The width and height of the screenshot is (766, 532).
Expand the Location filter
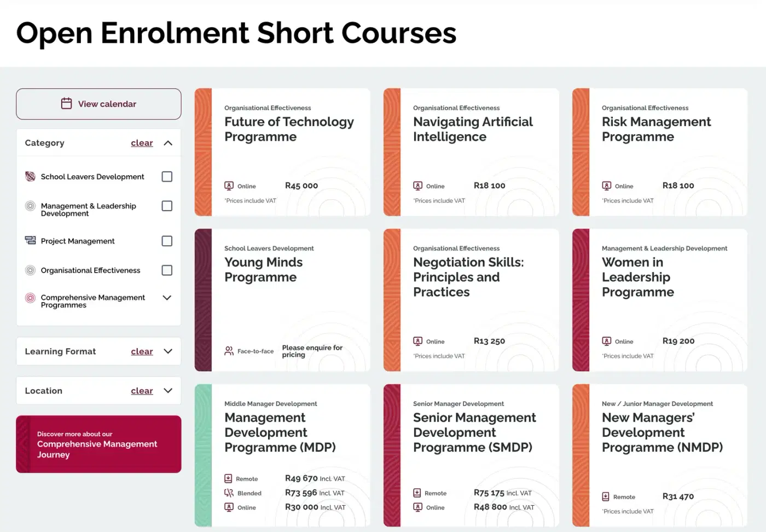coord(168,391)
